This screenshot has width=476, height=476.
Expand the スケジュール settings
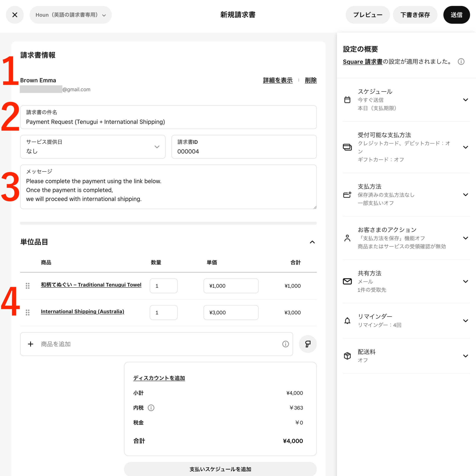tap(465, 100)
